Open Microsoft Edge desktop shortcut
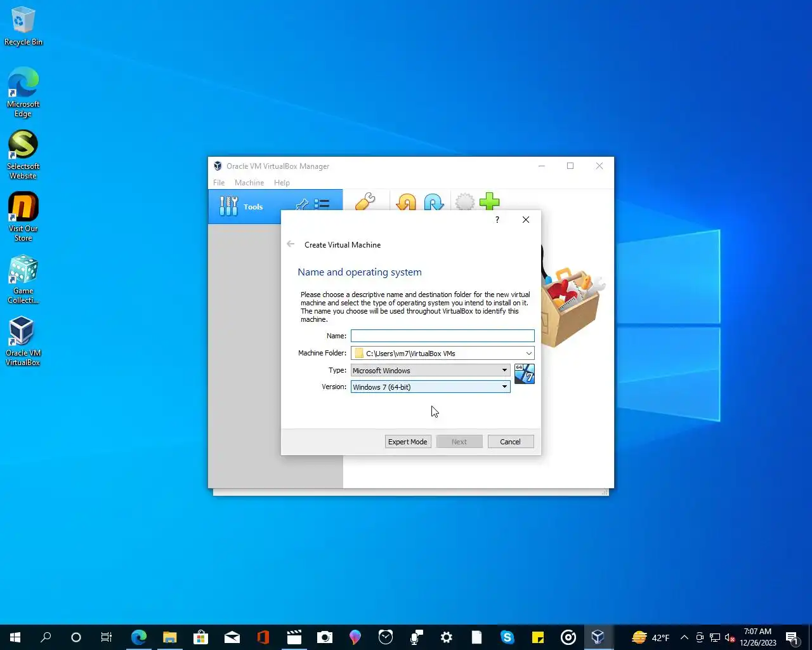This screenshot has width=812, height=650. (23, 92)
